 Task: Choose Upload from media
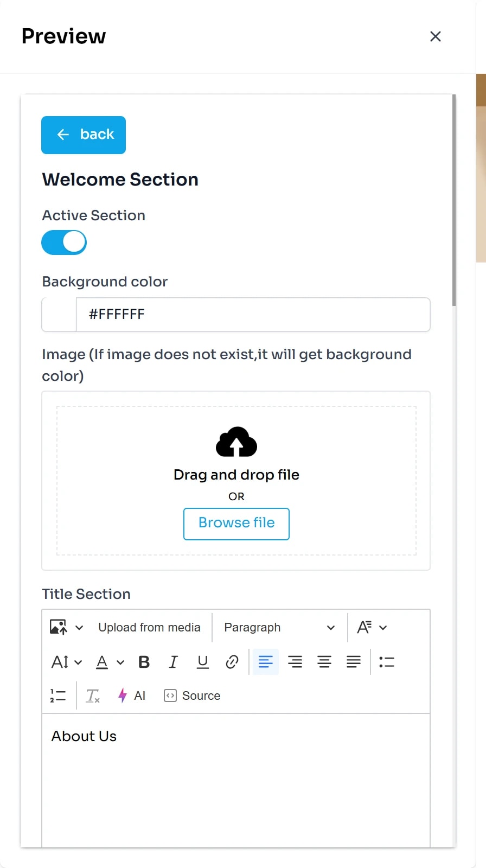(x=149, y=628)
